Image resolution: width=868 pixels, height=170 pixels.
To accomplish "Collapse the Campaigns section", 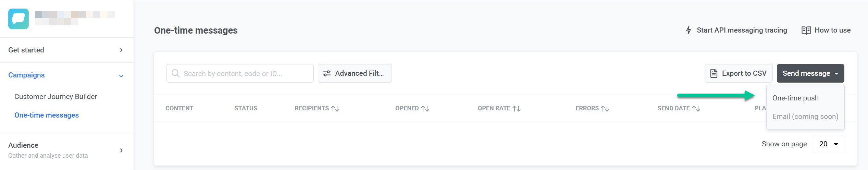I will (121, 76).
